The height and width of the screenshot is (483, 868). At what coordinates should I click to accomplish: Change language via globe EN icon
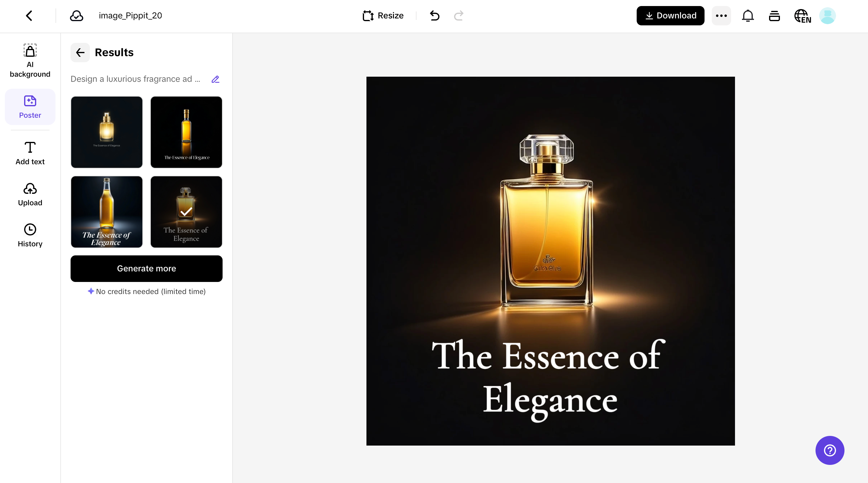click(x=802, y=15)
